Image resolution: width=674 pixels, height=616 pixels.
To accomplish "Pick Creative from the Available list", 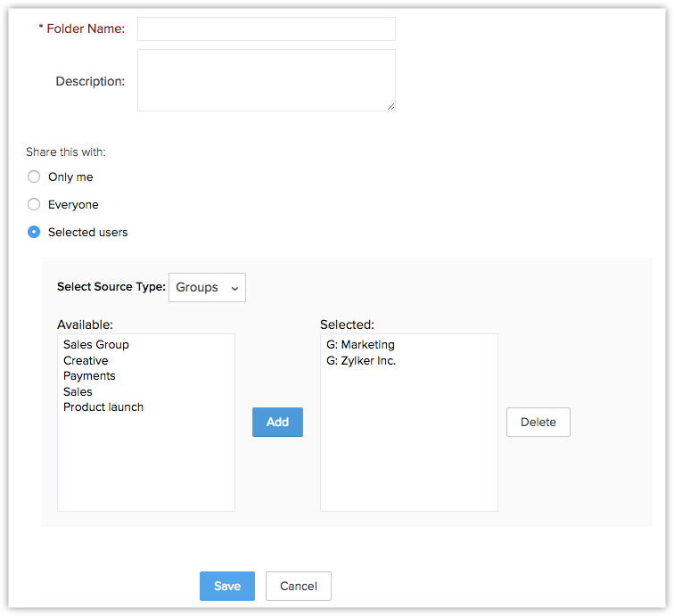I will [x=86, y=360].
